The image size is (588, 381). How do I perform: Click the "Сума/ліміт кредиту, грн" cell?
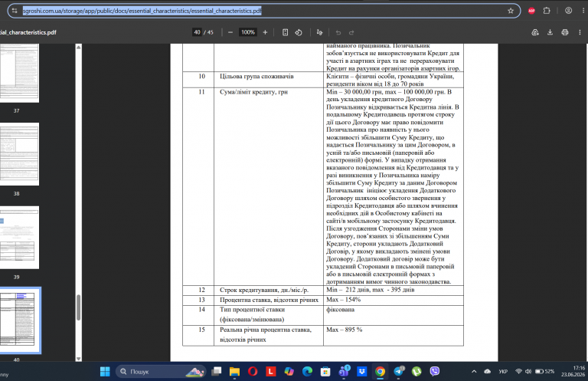[269, 186]
